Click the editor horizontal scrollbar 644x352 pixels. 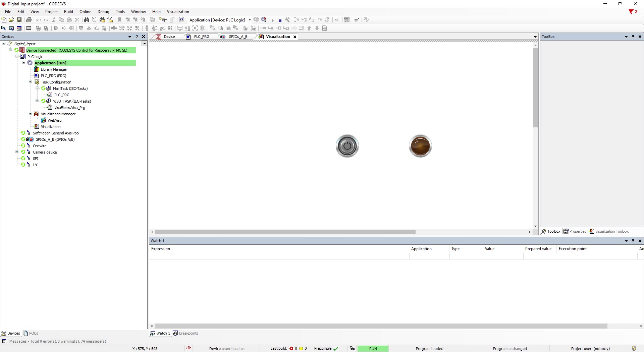pos(285,232)
